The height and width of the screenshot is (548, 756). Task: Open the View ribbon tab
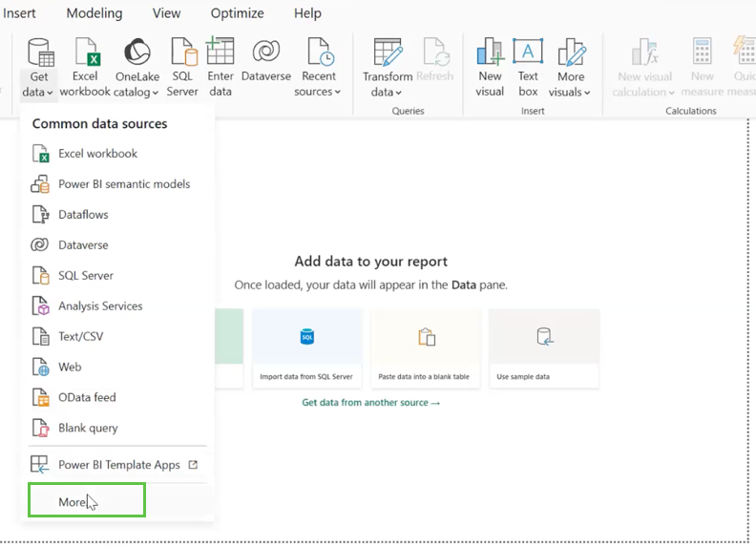click(166, 13)
